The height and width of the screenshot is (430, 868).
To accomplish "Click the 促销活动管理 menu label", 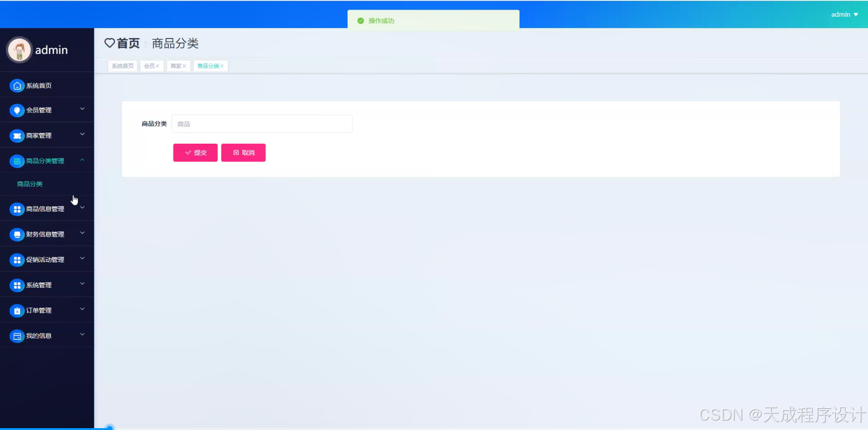I will (45, 260).
